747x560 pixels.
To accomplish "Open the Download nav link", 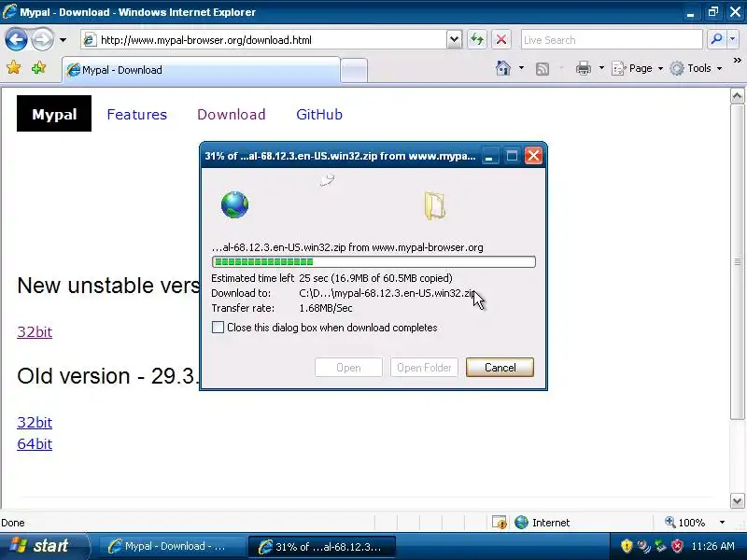I will tap(231, 114).
